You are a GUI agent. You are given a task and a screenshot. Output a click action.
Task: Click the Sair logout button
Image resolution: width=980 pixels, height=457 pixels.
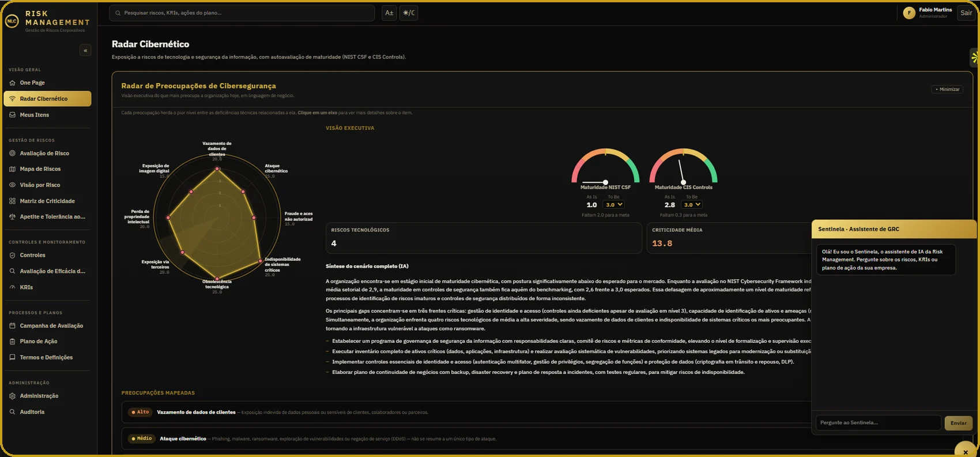point(966,13)
